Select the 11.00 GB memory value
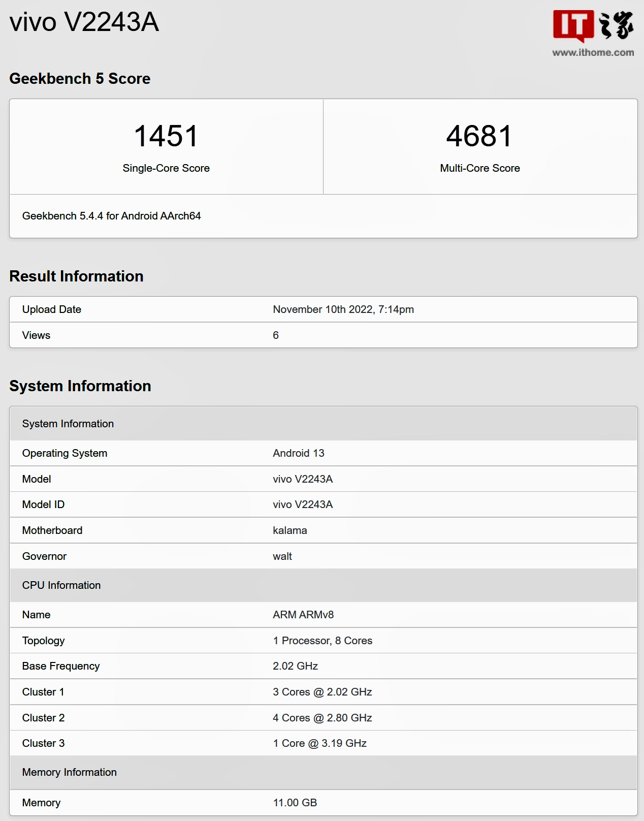Image resolution: width=644 pixels, height=821 pixels. tap(295, 803)
